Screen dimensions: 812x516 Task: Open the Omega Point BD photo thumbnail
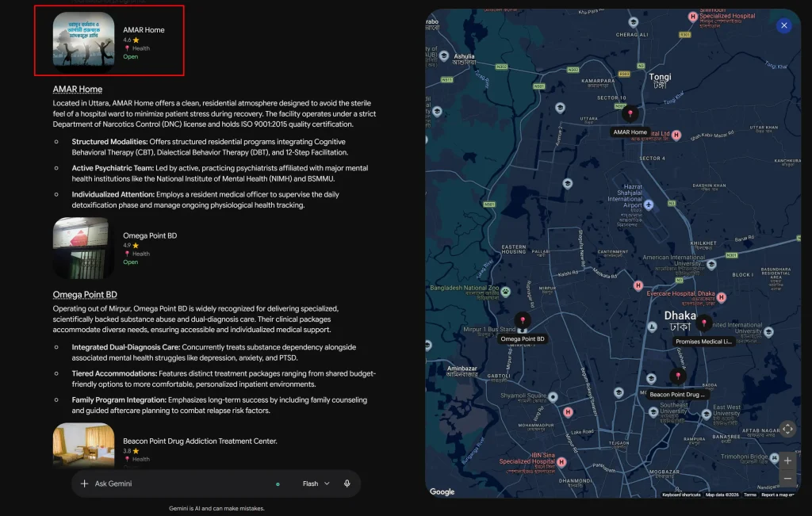[83, 248]
